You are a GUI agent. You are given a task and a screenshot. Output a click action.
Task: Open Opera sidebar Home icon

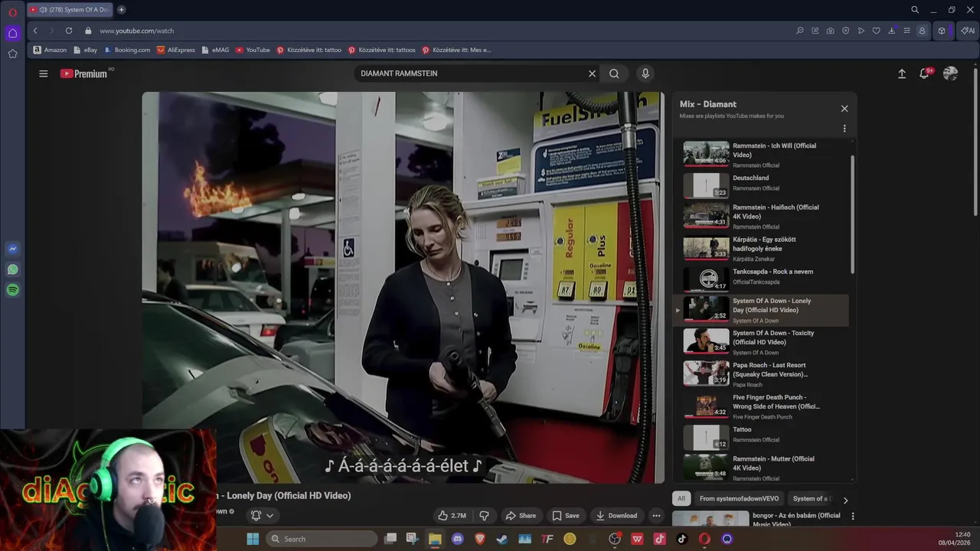[x=12, y=33]
